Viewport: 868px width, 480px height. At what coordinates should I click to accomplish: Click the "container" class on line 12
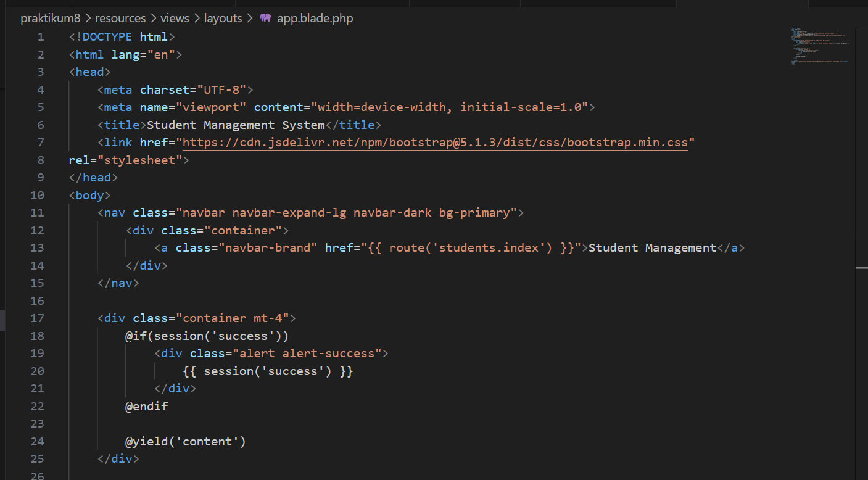point(243,230)
